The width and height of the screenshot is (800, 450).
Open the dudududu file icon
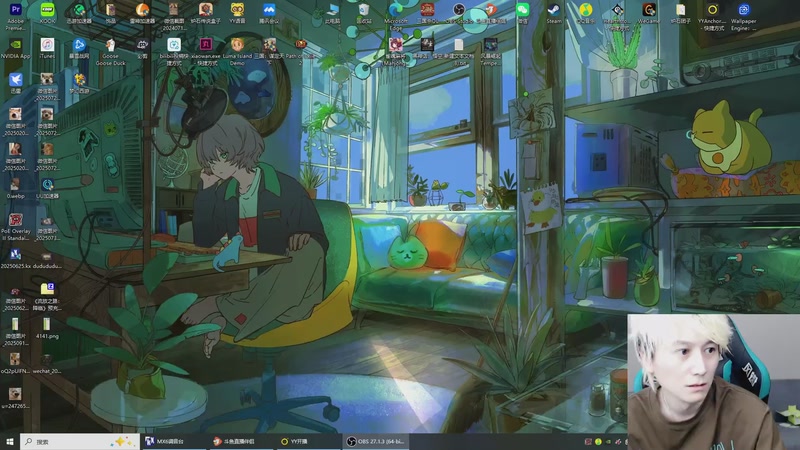point(47,259)
